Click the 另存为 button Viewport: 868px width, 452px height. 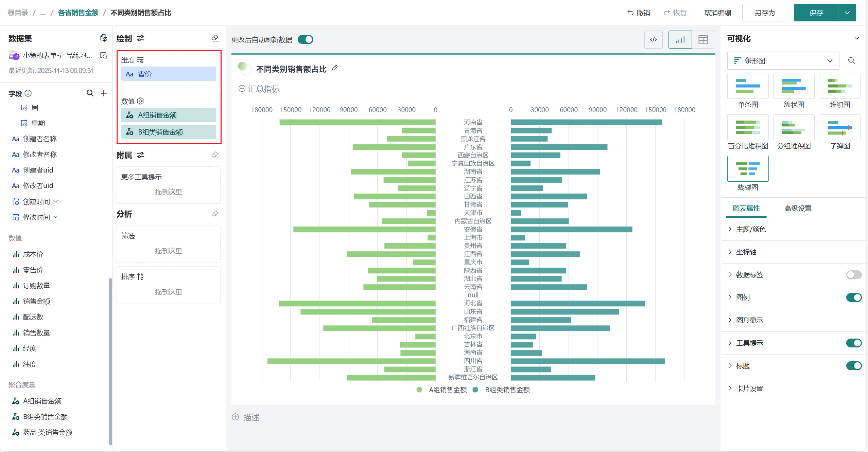coord(764,13)
